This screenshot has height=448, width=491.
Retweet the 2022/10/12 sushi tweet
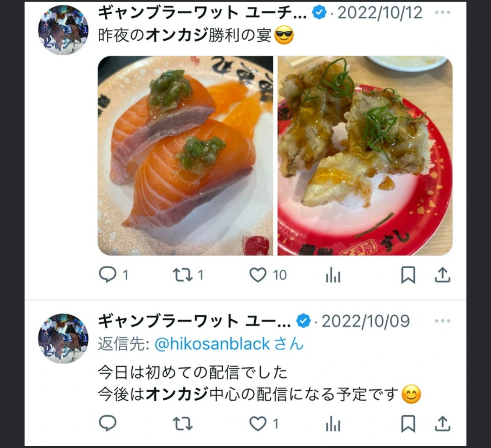point(183,275)
